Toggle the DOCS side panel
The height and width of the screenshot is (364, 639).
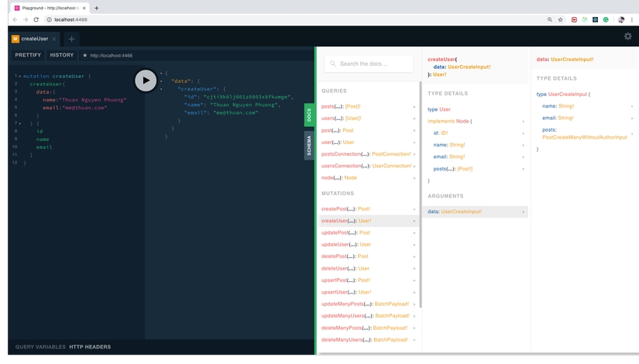coord(309,115)
